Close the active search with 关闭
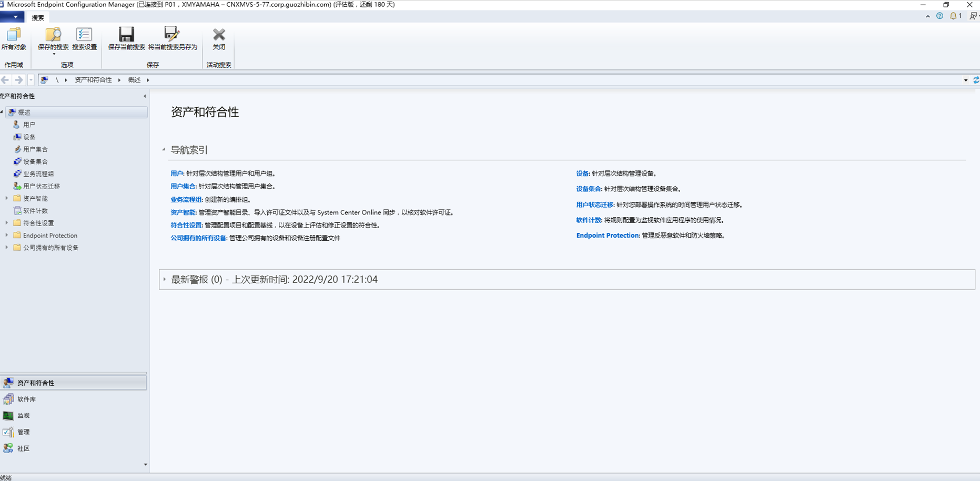This screenshot has width=980, height=481. click(x=219, y=39)
